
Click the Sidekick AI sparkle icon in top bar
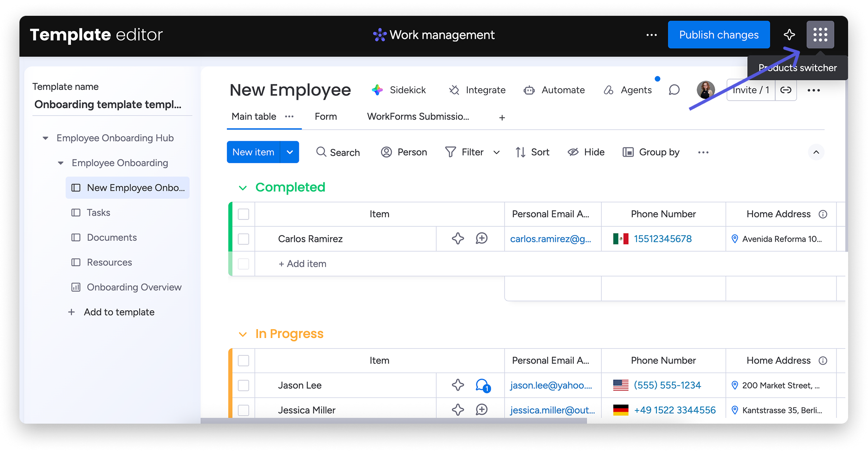pyautogui.click(x=789, y=35)
